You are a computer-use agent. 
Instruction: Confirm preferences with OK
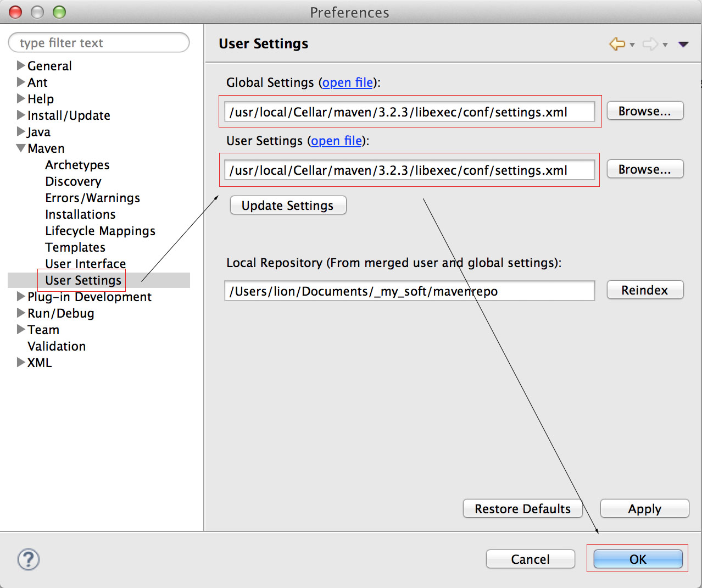click(x=638, y=559)
